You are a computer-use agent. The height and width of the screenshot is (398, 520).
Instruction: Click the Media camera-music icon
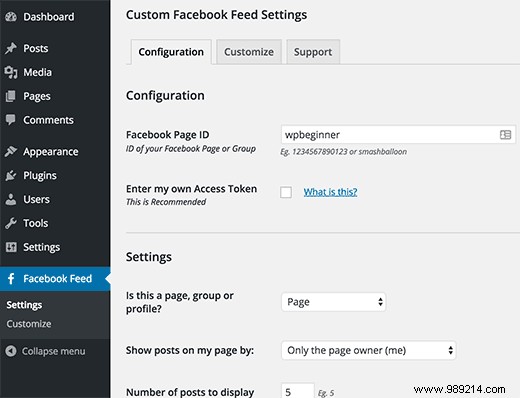tap(11, 72)
